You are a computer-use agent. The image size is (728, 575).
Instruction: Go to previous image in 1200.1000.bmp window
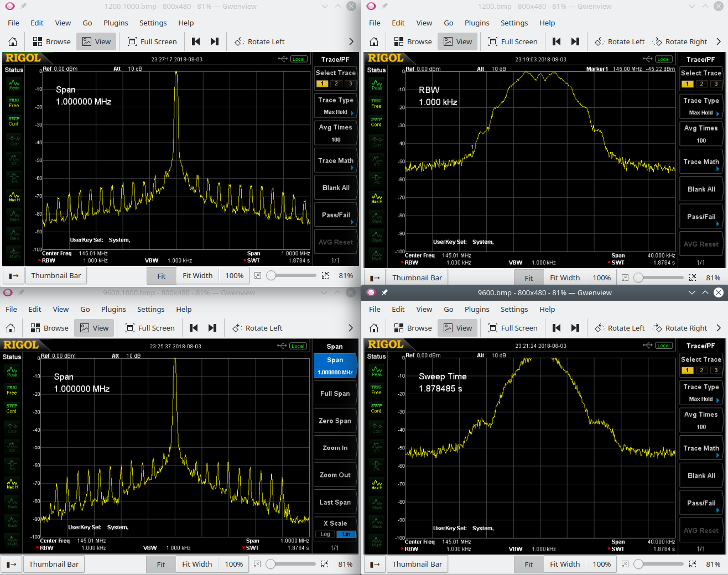click(x=196, y=41)
